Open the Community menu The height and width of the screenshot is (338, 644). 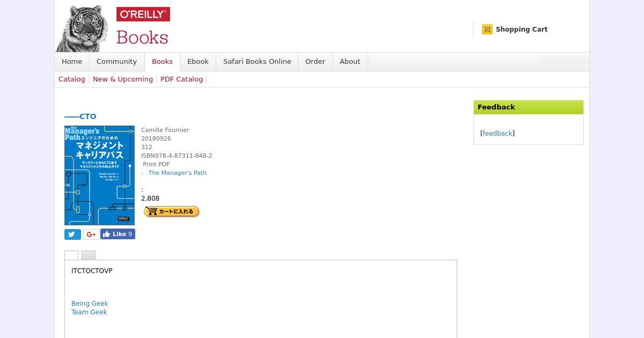click(x=116, y=62)
